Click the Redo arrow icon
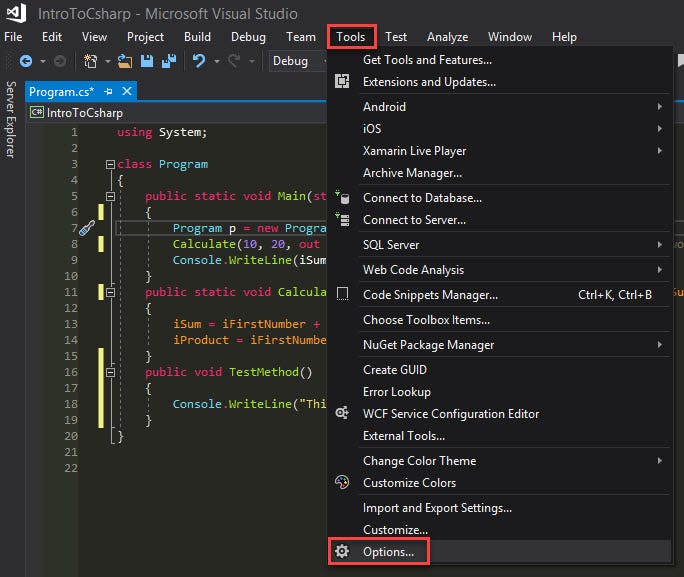Screen dimensions: 684x577 pos(234,61)
